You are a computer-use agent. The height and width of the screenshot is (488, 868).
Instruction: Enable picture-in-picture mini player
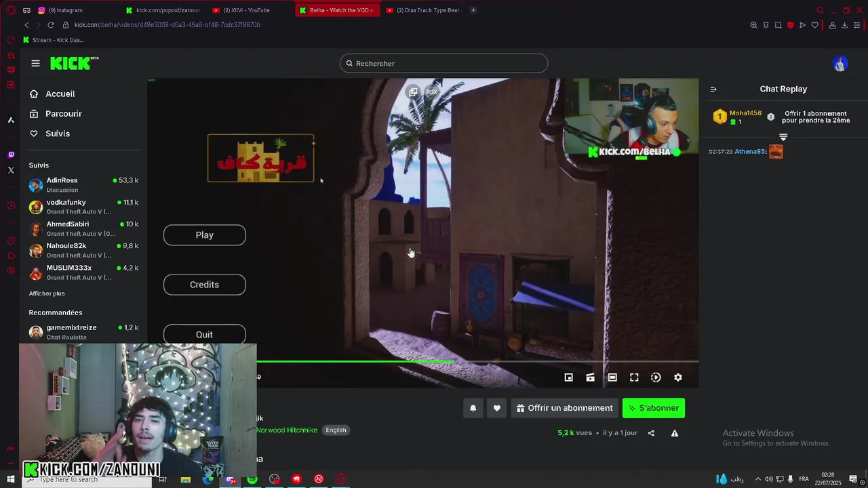click(569, 378)
